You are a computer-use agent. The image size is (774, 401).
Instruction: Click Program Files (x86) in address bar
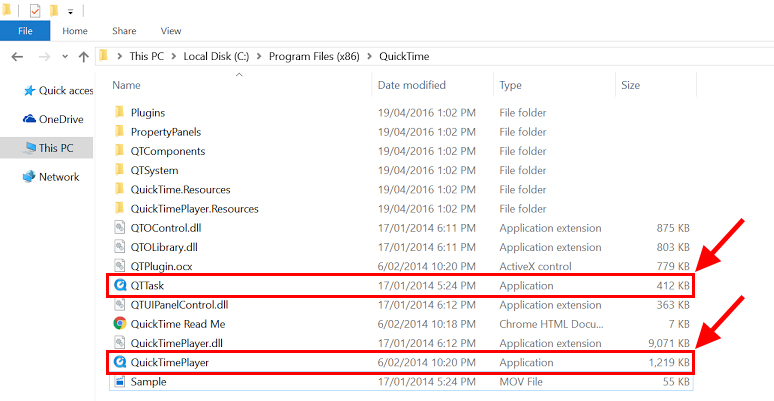(x=310, y=56)
